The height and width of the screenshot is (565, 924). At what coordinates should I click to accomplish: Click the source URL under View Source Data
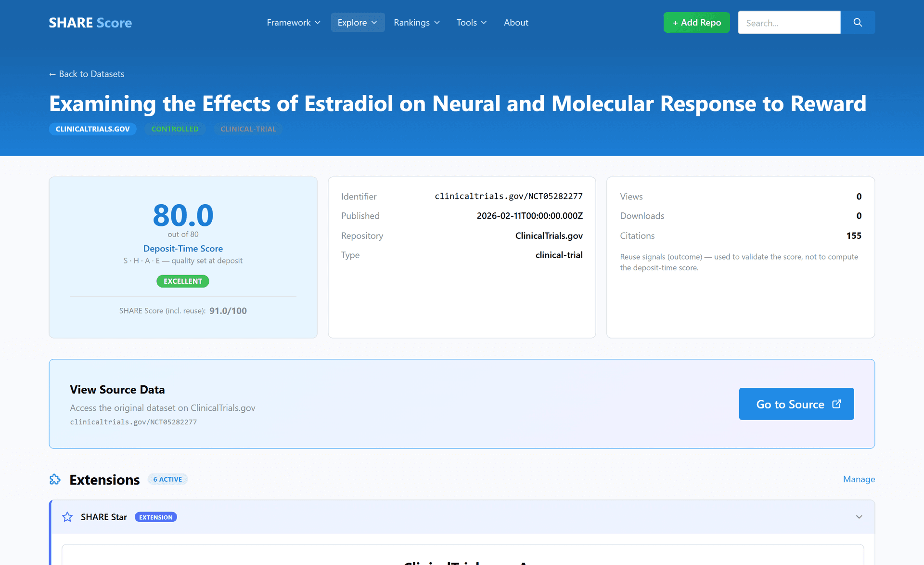tap(133, 422)
